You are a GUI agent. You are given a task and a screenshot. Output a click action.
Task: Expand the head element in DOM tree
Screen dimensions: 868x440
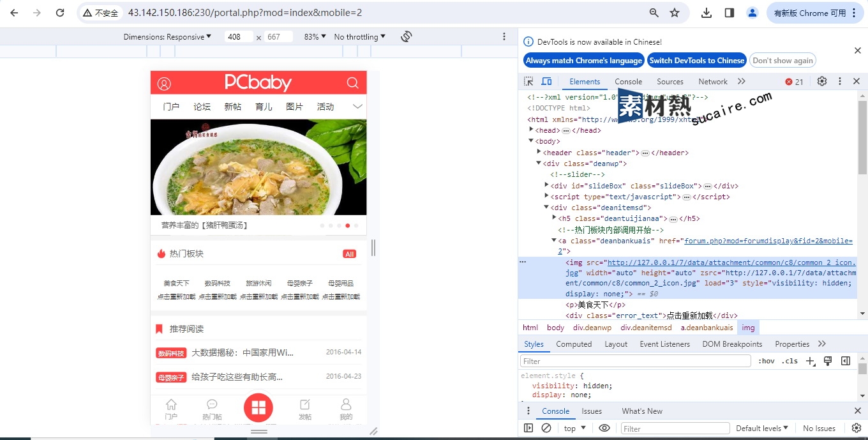(532, 130)
